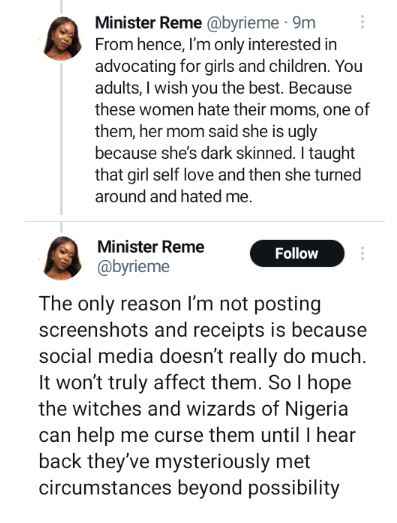Click the line 'advocating for girls and children'
This screenshot has height=523, width=397.
tap(213, 66)
